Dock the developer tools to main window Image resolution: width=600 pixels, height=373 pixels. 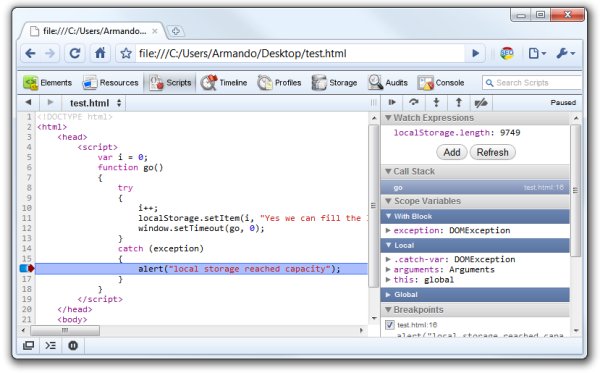28,345
